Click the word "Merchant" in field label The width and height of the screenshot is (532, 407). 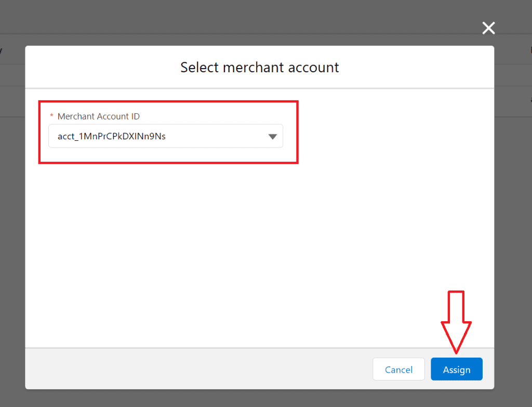(76, 116)
